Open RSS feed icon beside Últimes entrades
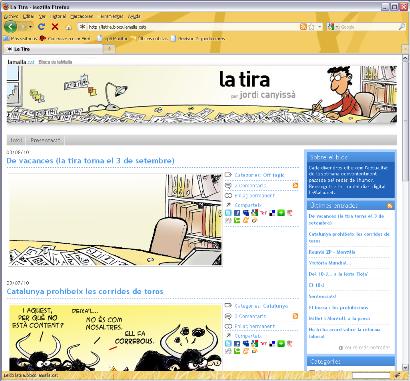This screenshot has width=410, height=381. pyautogui.click(x=389, y=205)
